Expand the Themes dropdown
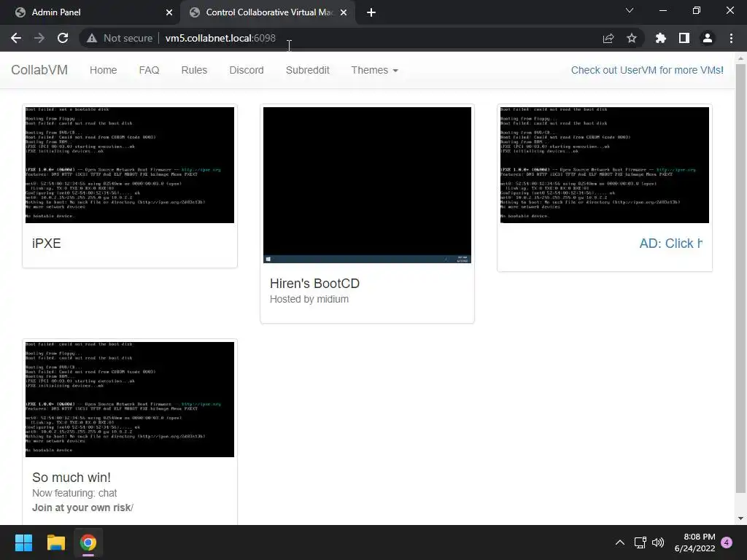 click(374, 70)
